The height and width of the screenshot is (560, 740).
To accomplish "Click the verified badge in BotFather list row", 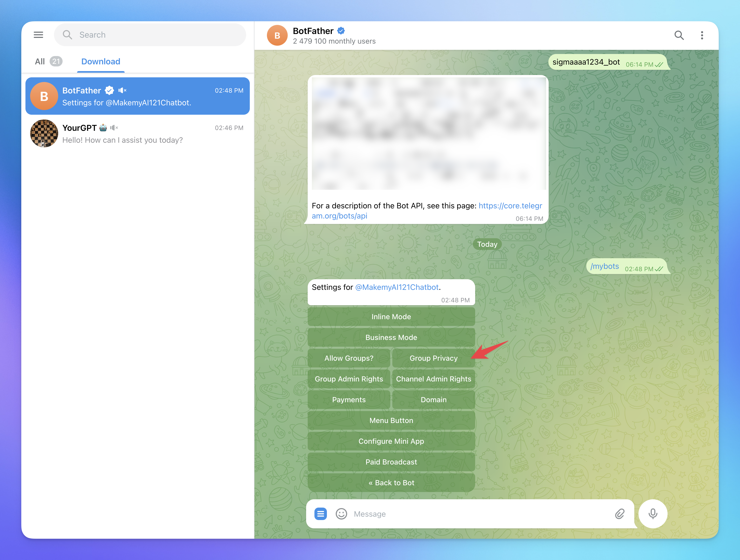I will (x=109, y=90).
